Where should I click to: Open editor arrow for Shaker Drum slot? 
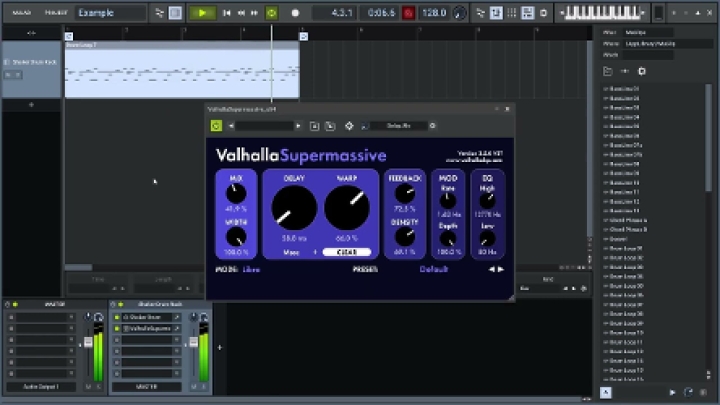[x=176, y=317]
